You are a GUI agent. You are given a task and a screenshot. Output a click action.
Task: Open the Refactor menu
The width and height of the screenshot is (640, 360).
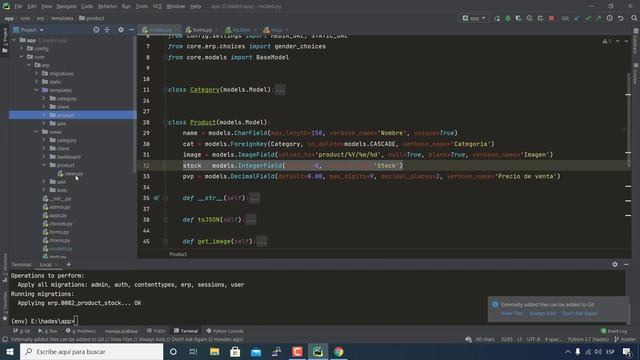tap(107, 6)
